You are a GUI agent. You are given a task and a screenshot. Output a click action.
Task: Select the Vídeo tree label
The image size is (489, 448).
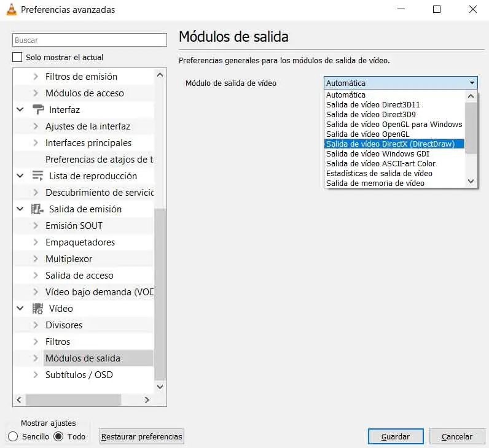[x=61, y=309]
